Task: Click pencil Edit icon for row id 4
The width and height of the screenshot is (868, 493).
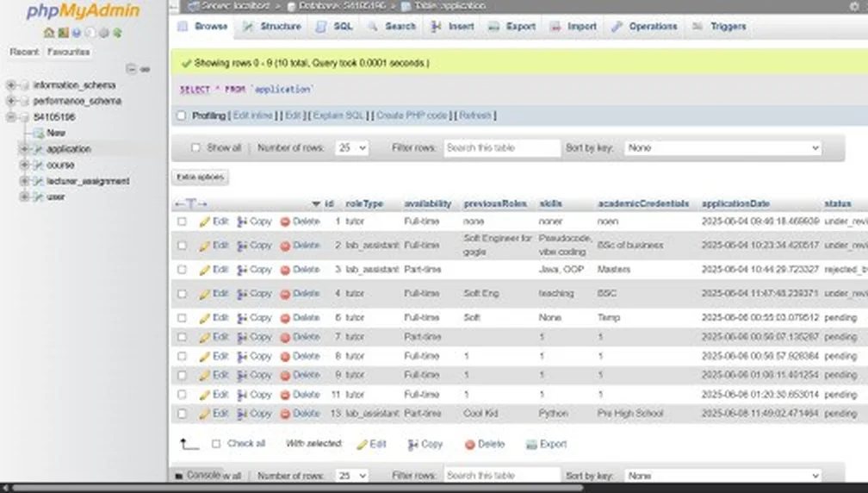Action: pyautogui.click(x=205, y=294)
